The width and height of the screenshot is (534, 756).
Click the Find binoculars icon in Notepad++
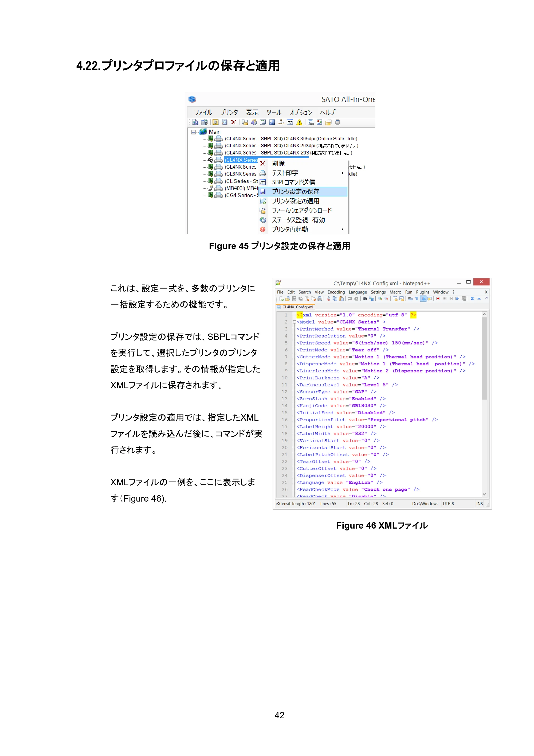(x=365, y=299)
